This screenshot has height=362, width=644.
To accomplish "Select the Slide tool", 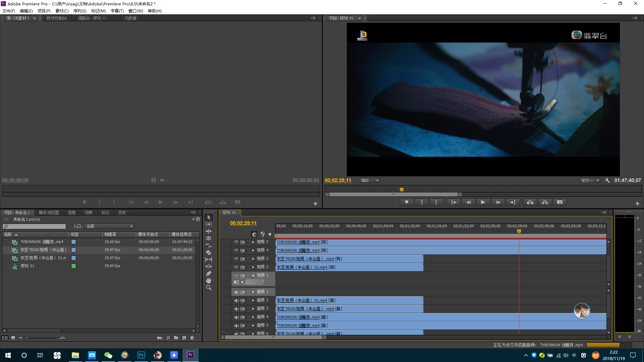I will click(209, 266).
